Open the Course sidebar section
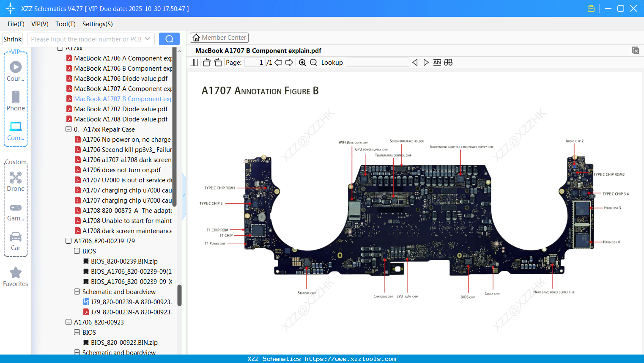This screenshot has width=644, height=363. click(16, 71)
